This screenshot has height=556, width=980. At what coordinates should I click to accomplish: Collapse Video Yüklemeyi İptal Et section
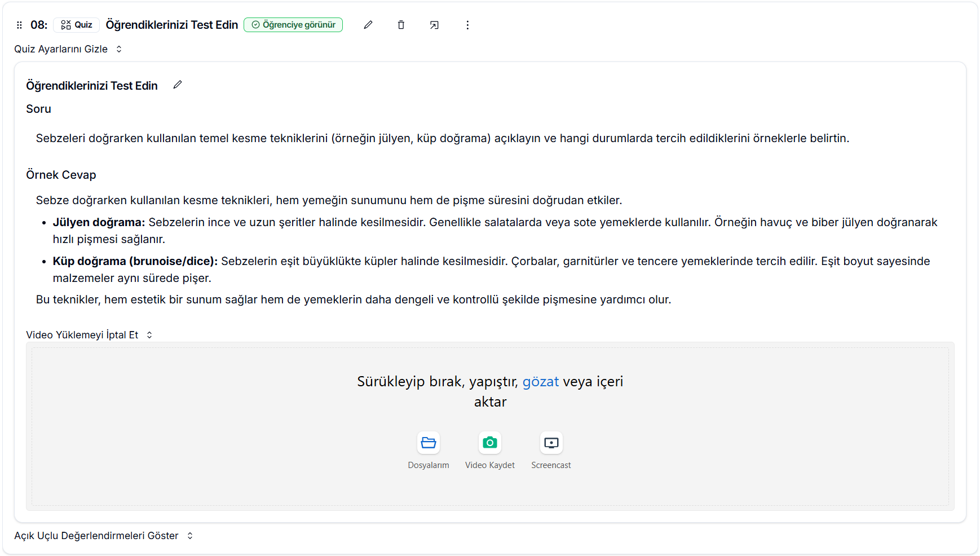89,335
